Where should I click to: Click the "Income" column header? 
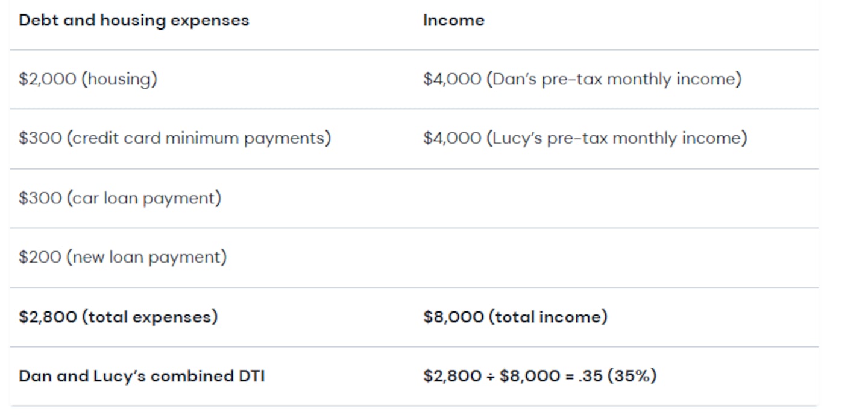point(453,21)
